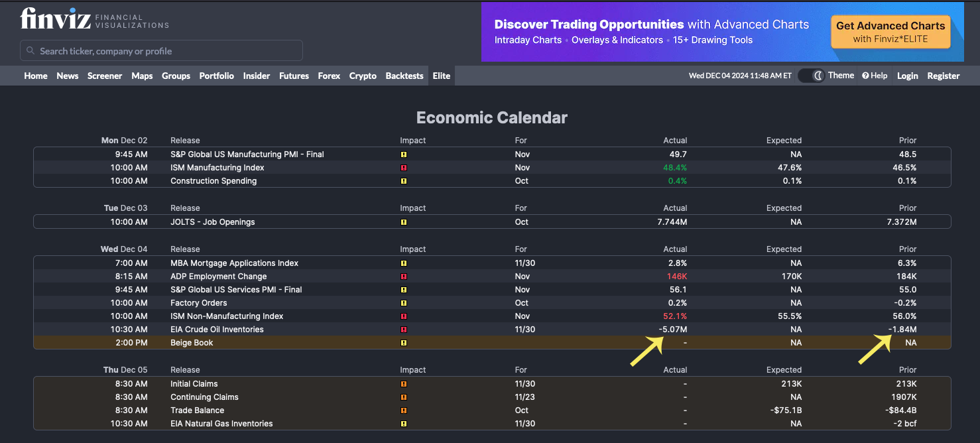Toggle the dark/light Theme switch

pyautogui.click(x=811, y=76)
